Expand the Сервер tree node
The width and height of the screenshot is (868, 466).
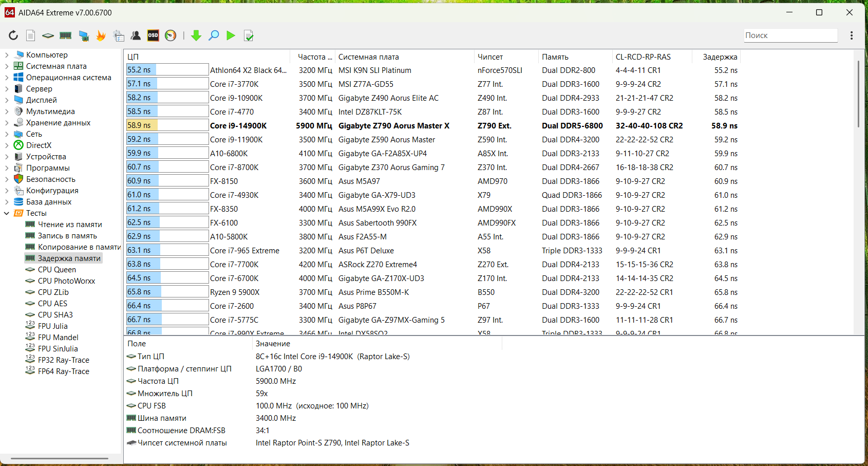click(7, 89)
